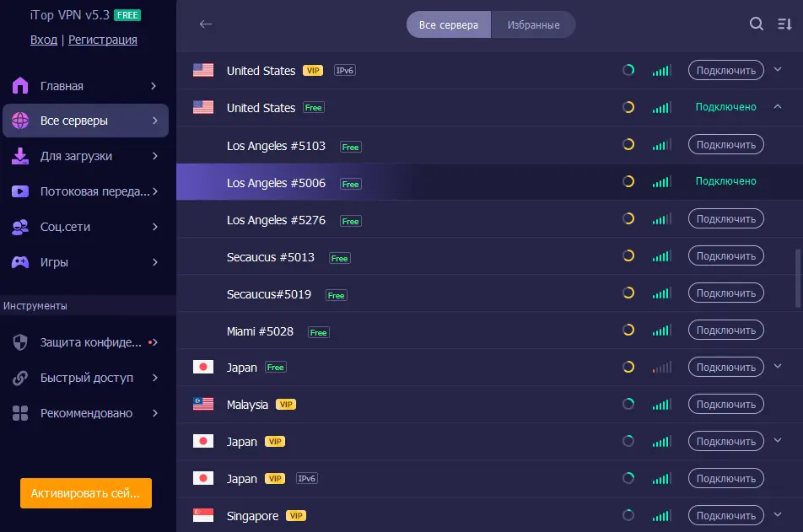Click the home icon beside Главная

click(21, 86)
